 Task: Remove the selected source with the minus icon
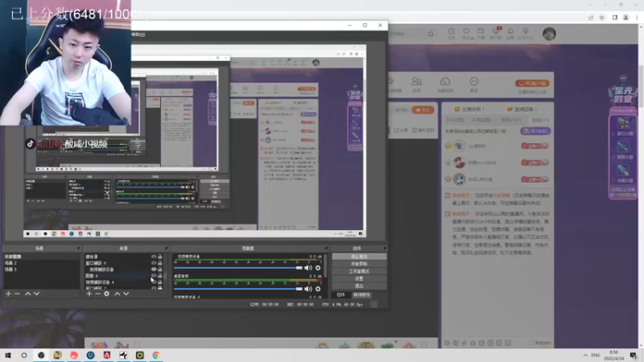pos(97,294)
